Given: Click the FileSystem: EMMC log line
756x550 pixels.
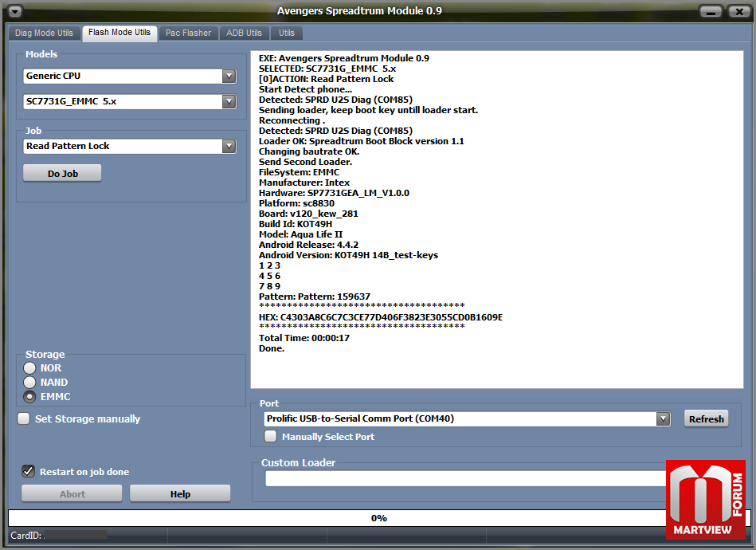Looking at the screenshot, I should (299, 172).
